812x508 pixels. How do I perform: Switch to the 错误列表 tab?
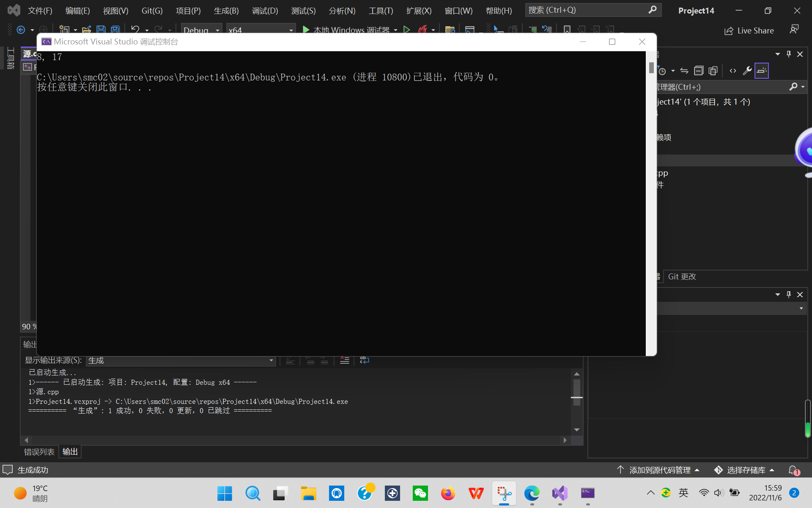click(39, 452)
